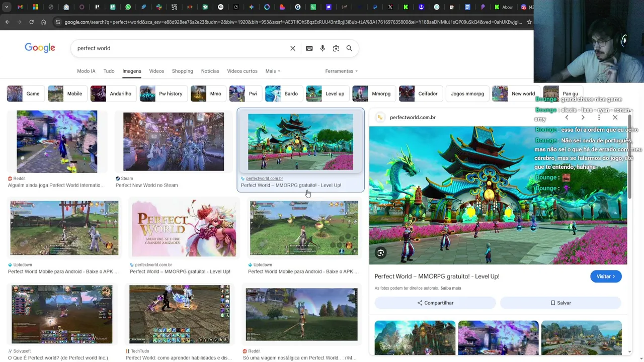The height and width of the screenshot is (362, 644).
Task: Open the preview panel three-dot menu
Action: point(599,118)
